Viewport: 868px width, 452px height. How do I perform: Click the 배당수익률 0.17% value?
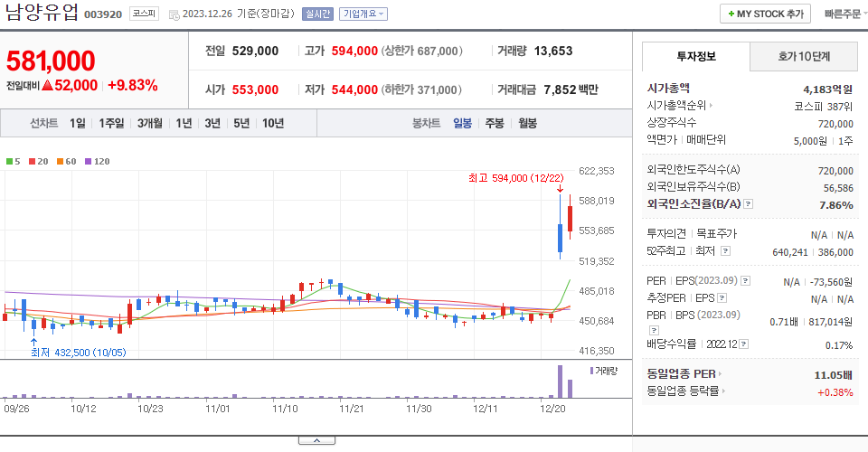(x=839, y=345)
